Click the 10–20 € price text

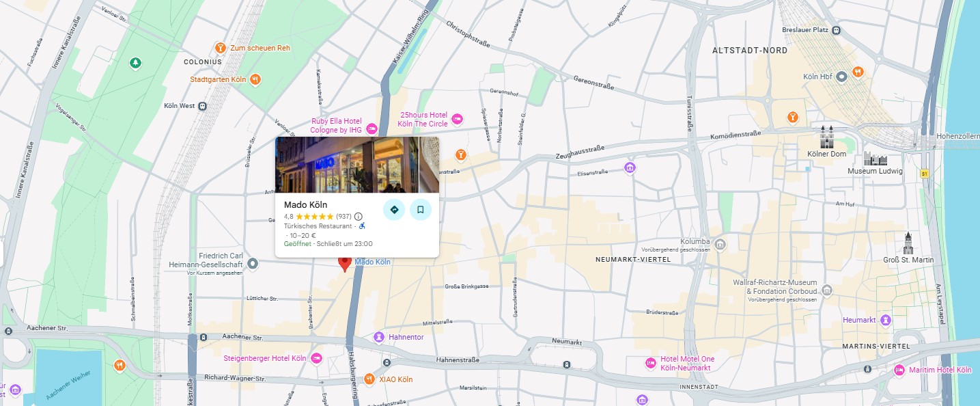(303, 235)
